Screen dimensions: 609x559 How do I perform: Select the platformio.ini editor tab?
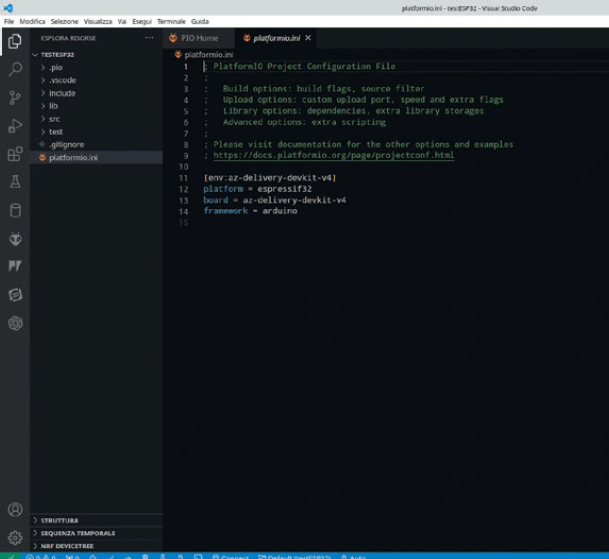pos(276,38)
